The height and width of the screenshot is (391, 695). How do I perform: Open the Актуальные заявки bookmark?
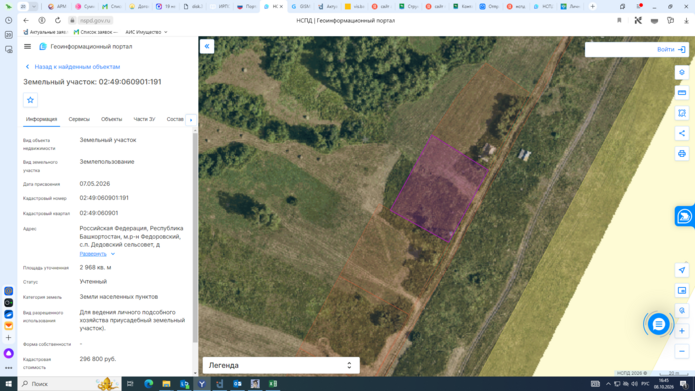45,32
